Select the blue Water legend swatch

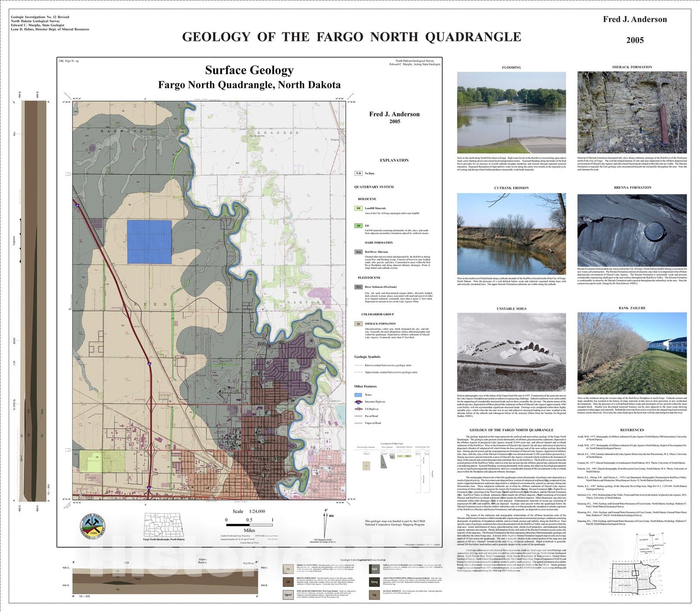[x=358, y=395]
